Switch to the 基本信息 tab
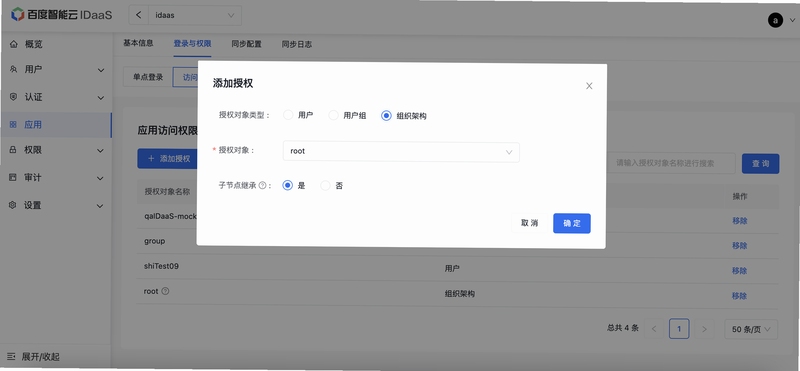Screen dimensions: 800x371 click(138, 44)
